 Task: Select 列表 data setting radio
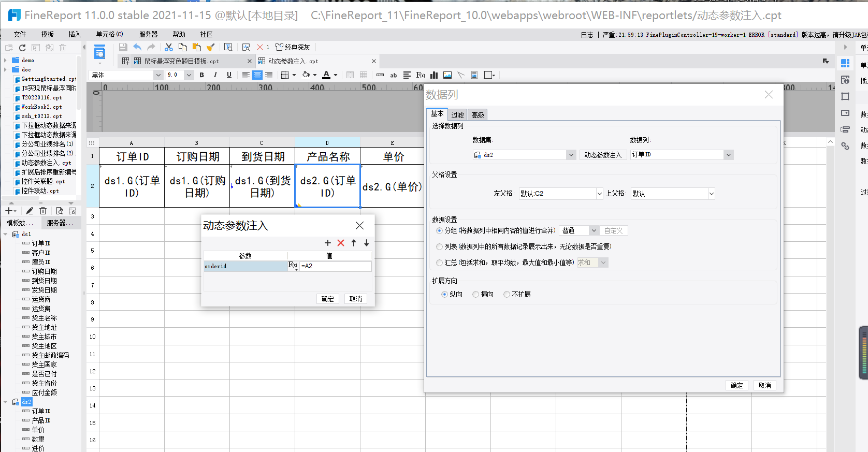(x=440, y=246)
